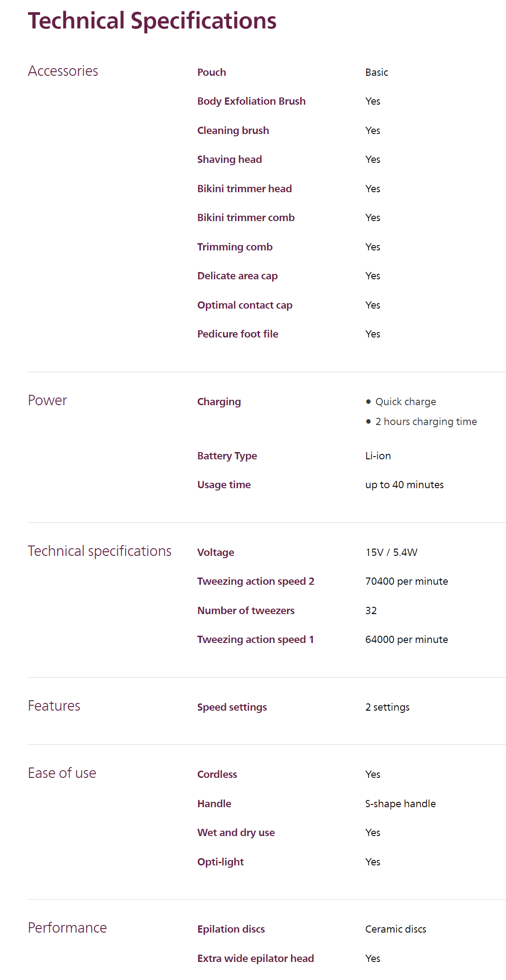
Task: Click the Body Exfoliation Brush label
Action: [251, 101]
